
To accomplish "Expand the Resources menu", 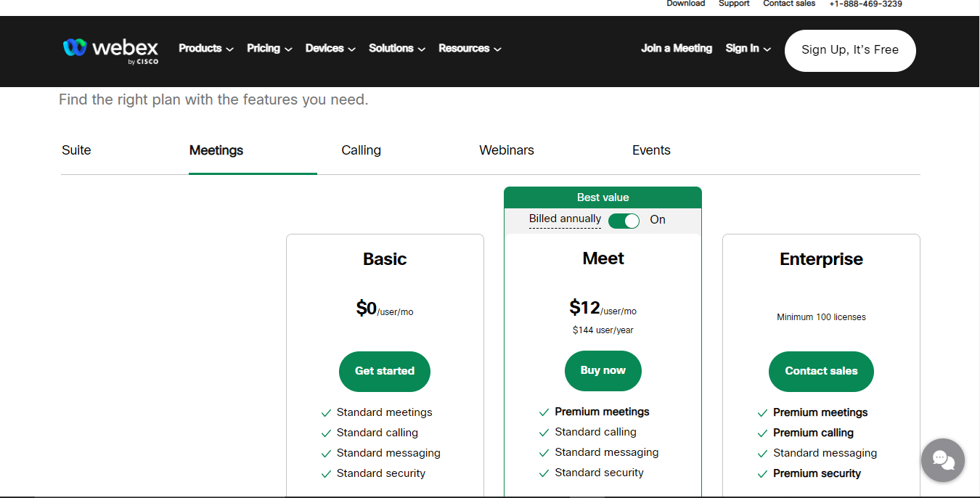I will coord(470,49).
